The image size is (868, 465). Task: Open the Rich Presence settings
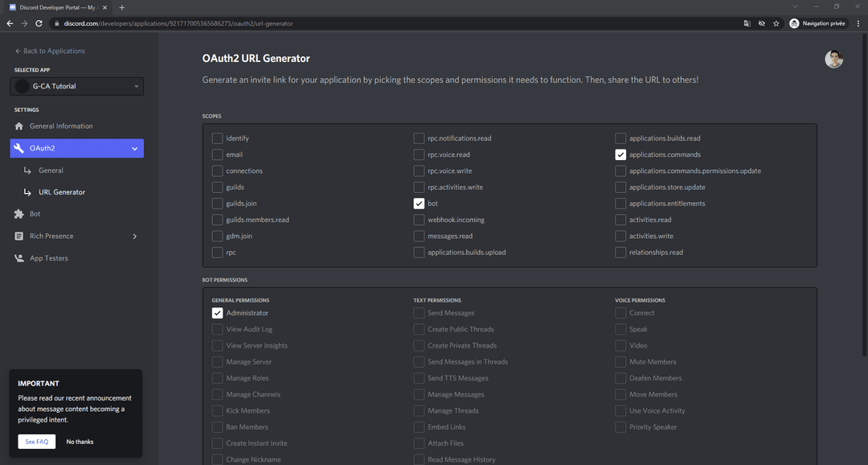(51, 236)
